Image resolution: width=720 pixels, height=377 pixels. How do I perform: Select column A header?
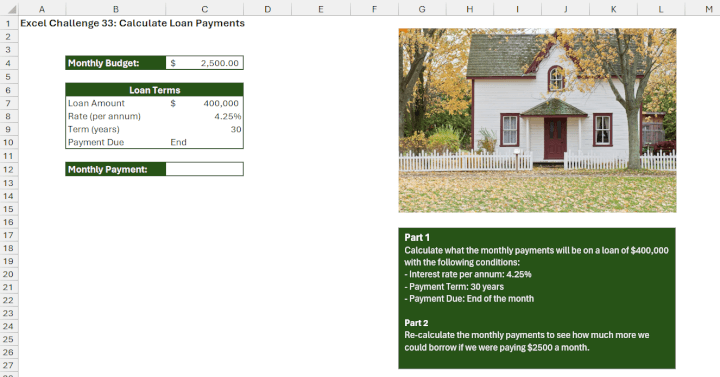[x=42, y=9]
